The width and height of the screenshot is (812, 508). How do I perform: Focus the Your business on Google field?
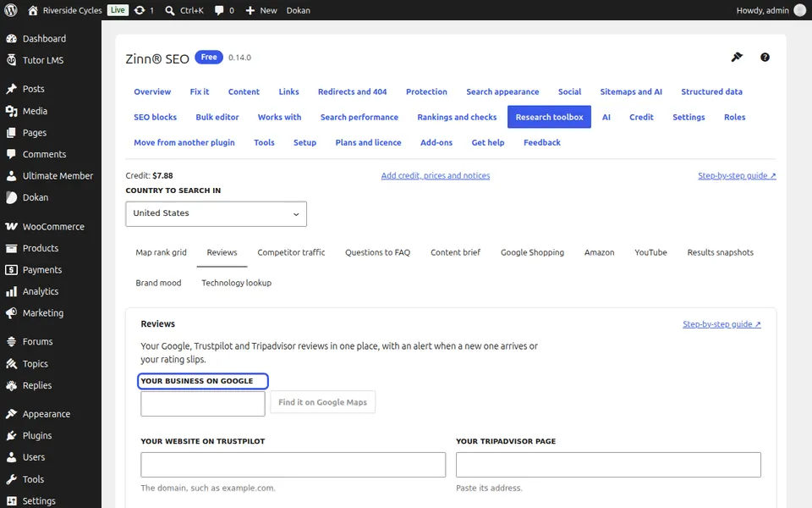click(x=203, y=404)
